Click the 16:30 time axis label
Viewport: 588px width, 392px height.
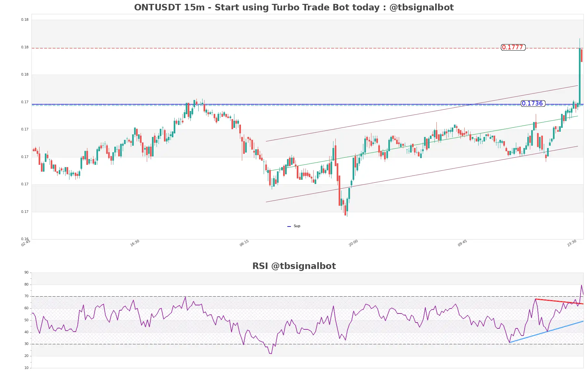point(135,243)
